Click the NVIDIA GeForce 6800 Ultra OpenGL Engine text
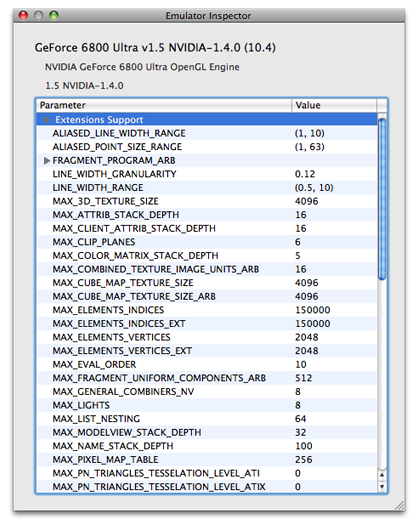This screenshot has height=528, width=418. [142, 67]
